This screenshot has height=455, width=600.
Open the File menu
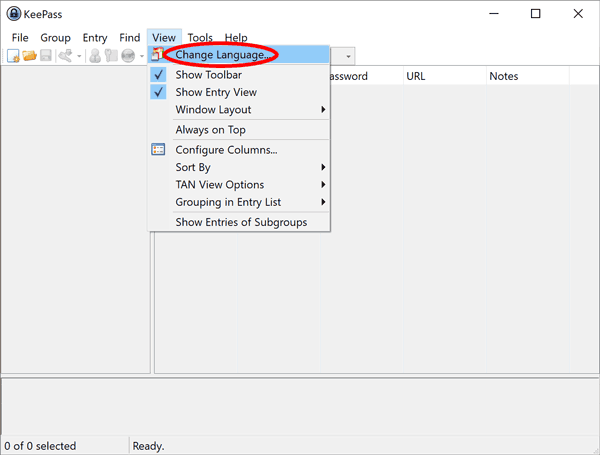(20, 38)
